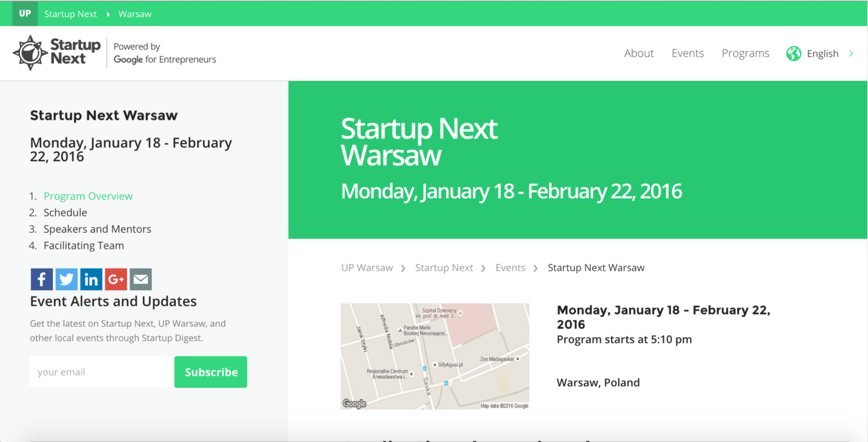Viewport: 868px width, 442px height.
Task: Focus the your email input field
Action: [x=102, y=372]
